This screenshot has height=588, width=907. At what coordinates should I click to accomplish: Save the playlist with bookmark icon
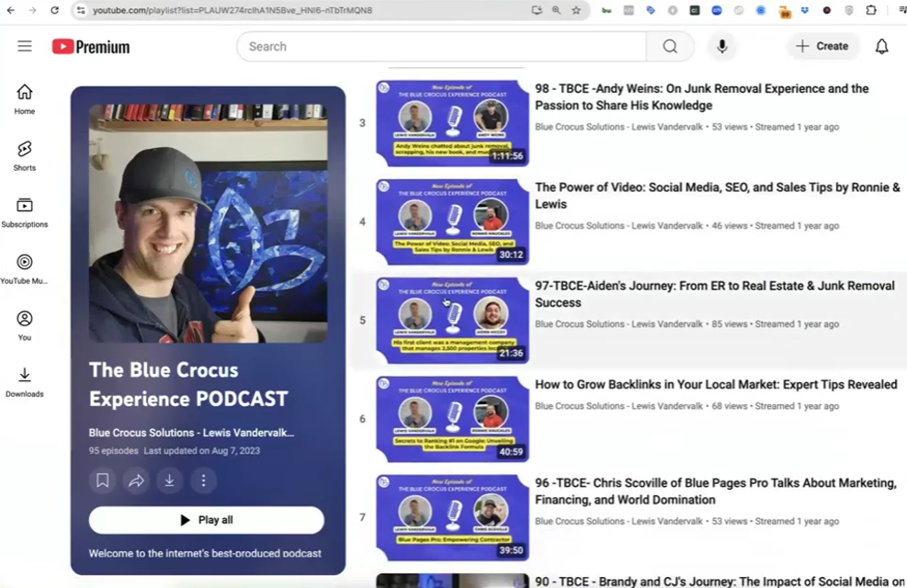(x=102, y=481)
